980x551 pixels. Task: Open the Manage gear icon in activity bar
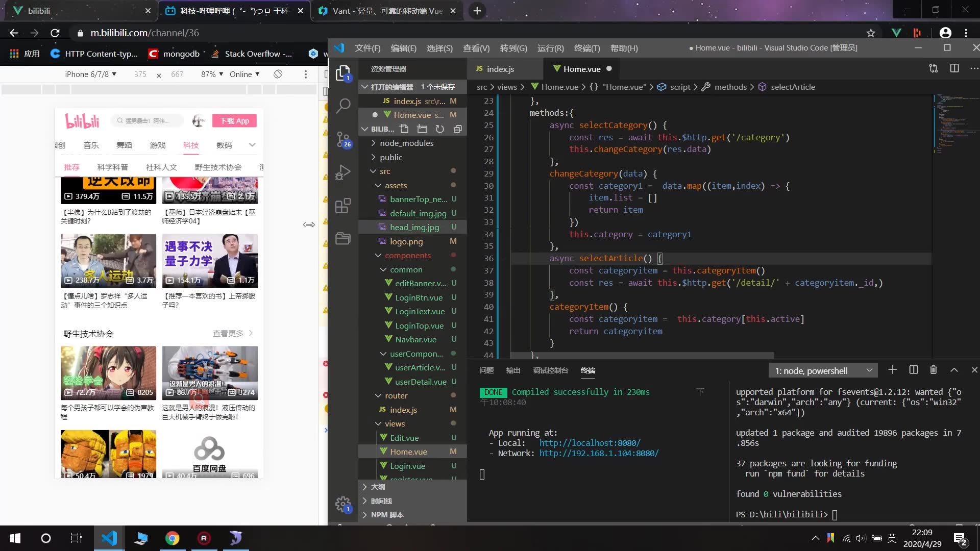[342, 504]
